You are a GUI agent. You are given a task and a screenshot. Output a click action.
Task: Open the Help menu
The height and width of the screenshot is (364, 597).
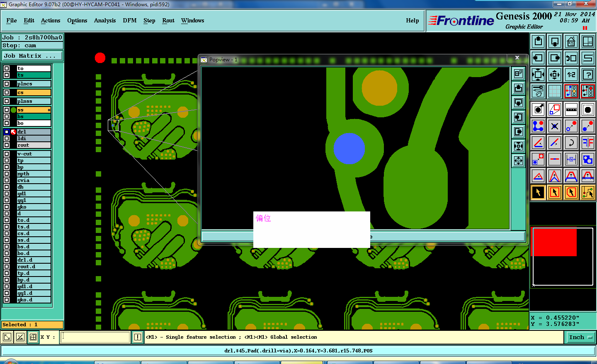(x=413, y=20)
